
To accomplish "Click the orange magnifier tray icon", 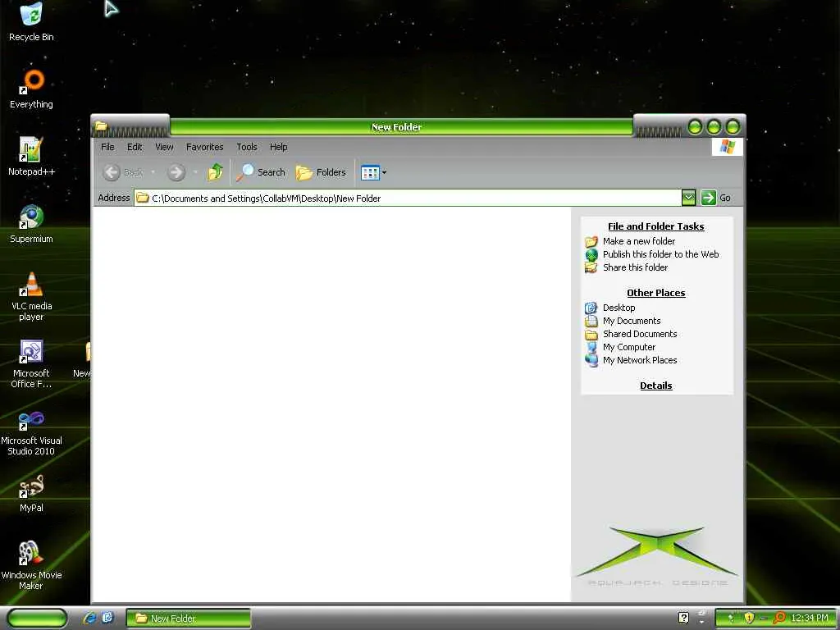I will coord(779,618).
